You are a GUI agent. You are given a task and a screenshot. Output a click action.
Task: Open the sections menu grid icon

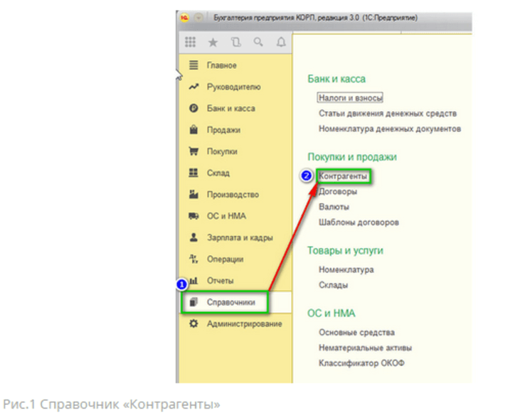click(190, 42)
